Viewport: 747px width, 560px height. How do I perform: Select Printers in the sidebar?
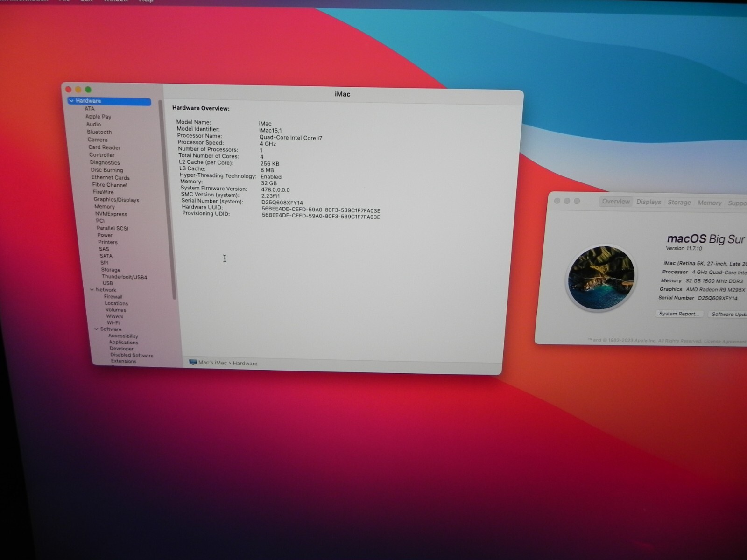click(x=108, y=242)
